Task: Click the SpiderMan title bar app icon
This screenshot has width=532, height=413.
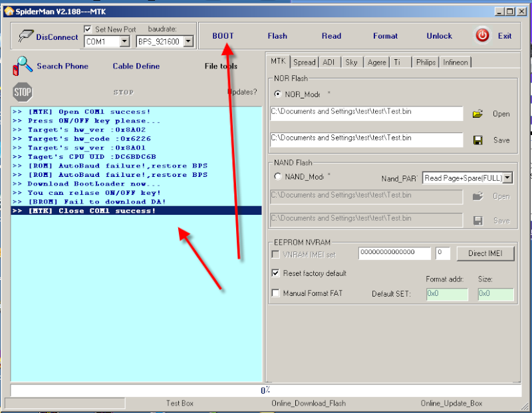Action: tap(9, 11)
